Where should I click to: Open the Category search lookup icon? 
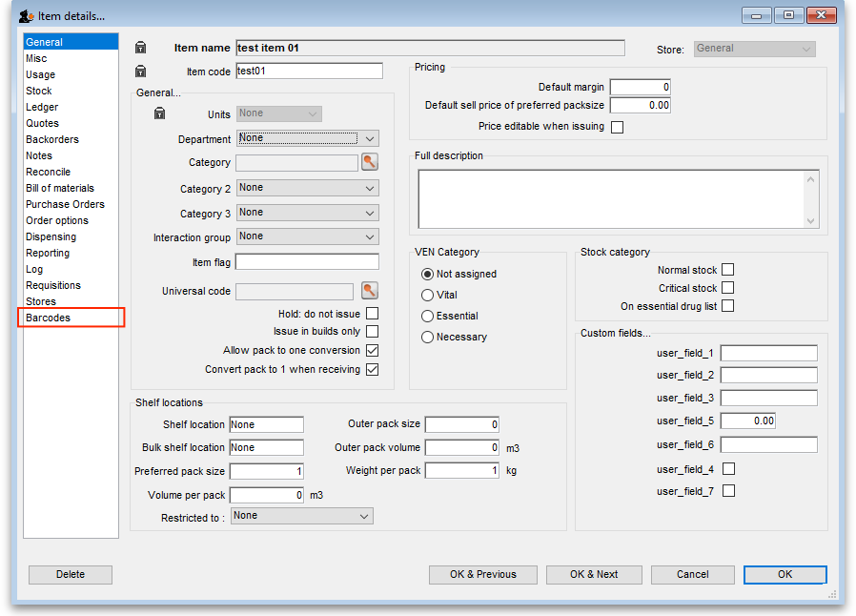click(x=370, y=162)
